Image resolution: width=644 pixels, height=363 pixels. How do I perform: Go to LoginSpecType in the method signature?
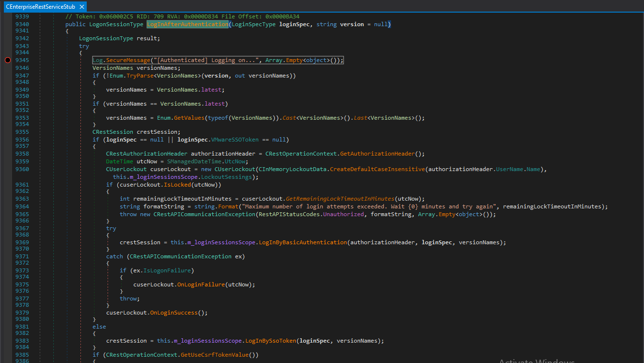click(253, 24)
